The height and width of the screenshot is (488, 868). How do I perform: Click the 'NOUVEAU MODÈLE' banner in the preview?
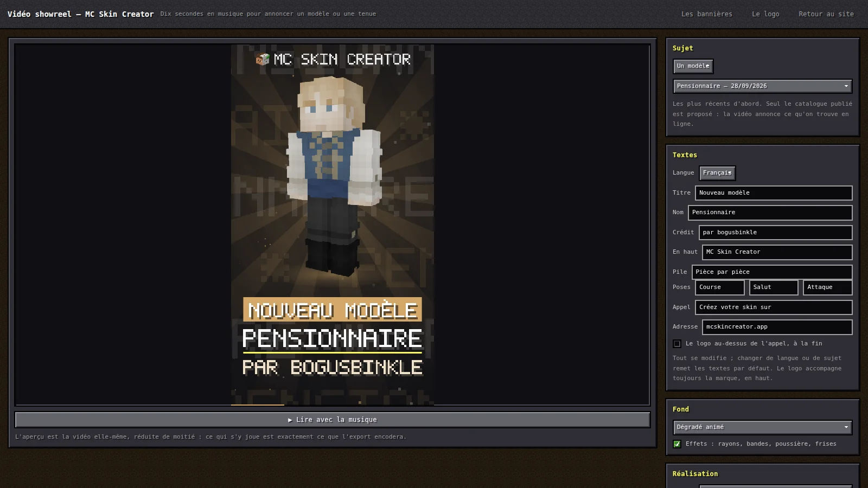click(332, 310)
